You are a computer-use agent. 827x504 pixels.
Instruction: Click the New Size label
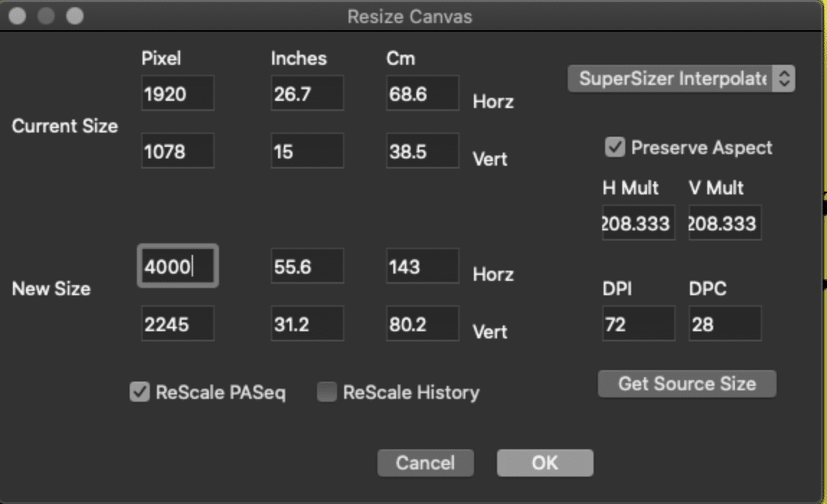(x=51, y=289)
